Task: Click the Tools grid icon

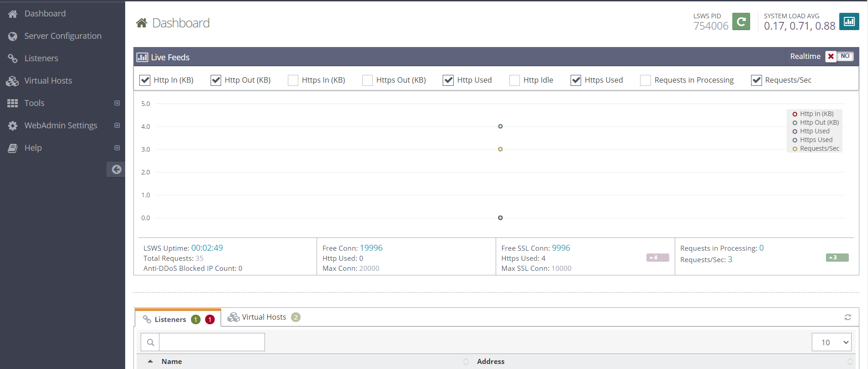Action: coord(13,103)
